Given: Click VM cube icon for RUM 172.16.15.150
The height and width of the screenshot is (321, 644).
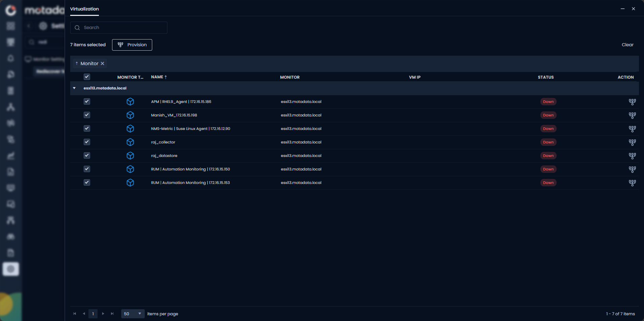Looking at the screenshot, I should [x=130, y=169].
